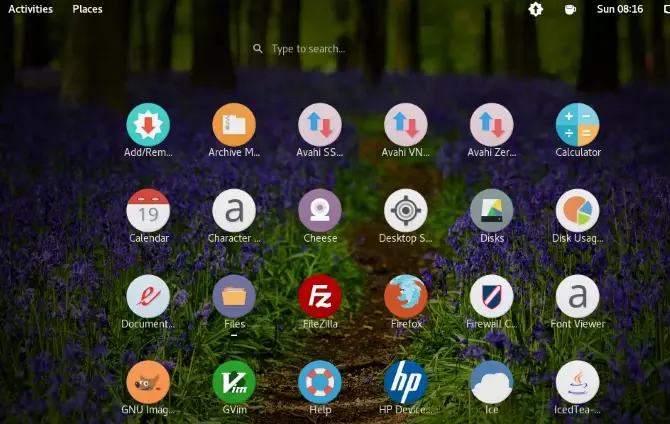Open Cheese webcam app
Image resolution: width=670 pixels, height=424 pixels.
(x=320, y=211)
